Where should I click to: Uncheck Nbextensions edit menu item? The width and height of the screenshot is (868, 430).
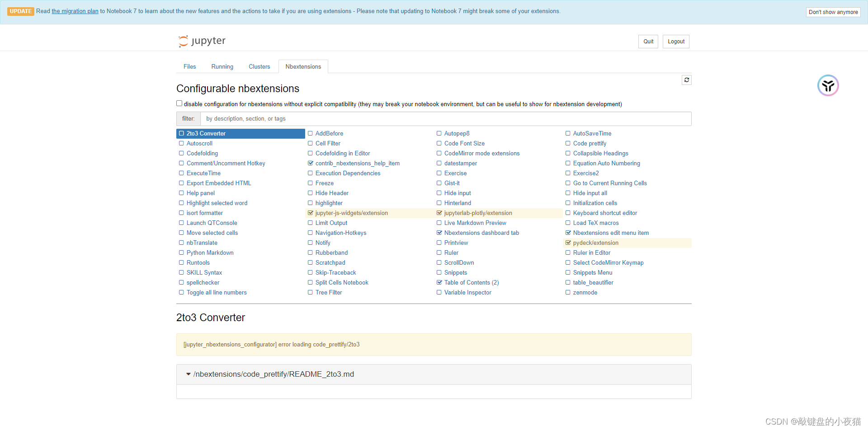pyautogui.click(x=568, y=233)
